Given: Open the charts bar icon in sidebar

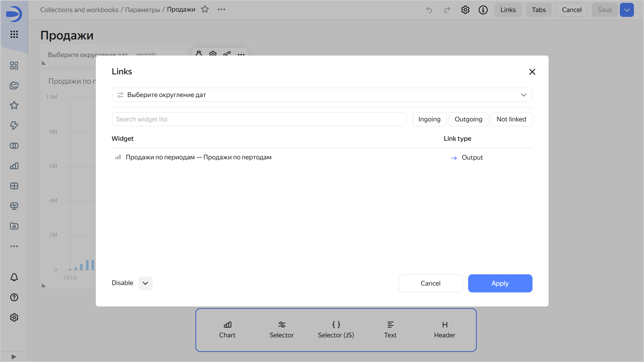Looking at the screenshot, I should pyautogui.click(x=14, y=166).
